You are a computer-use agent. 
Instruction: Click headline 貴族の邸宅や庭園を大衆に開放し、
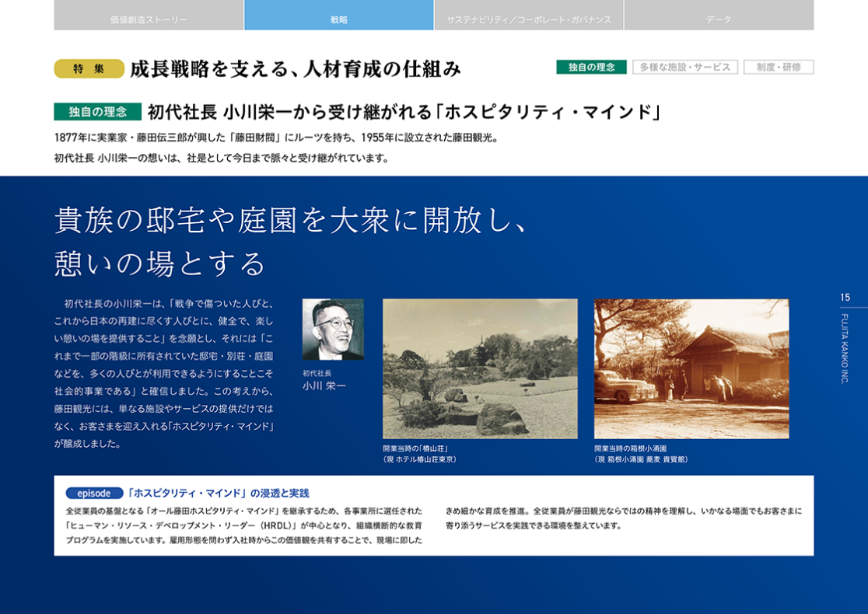click(x=290, y=220)
